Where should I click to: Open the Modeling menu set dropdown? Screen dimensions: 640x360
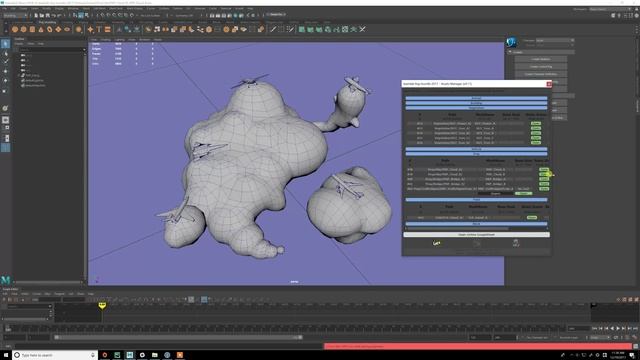click(x=15, y=16)
